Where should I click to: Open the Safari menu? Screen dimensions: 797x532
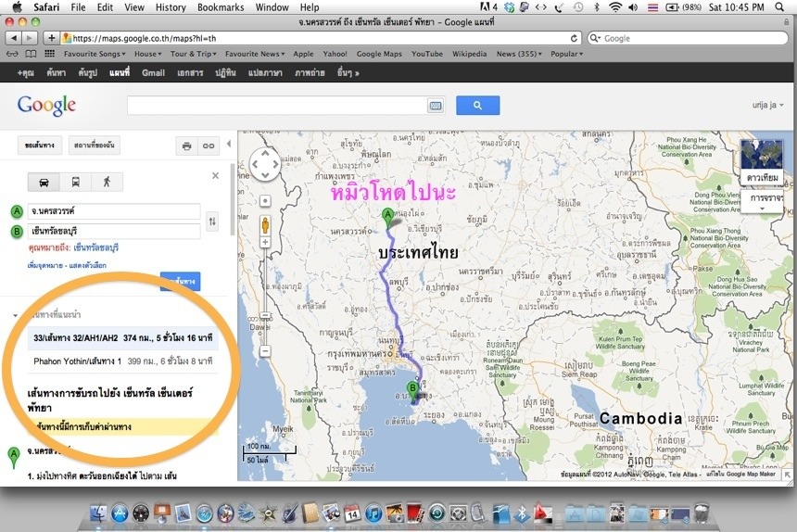[46, 7]
